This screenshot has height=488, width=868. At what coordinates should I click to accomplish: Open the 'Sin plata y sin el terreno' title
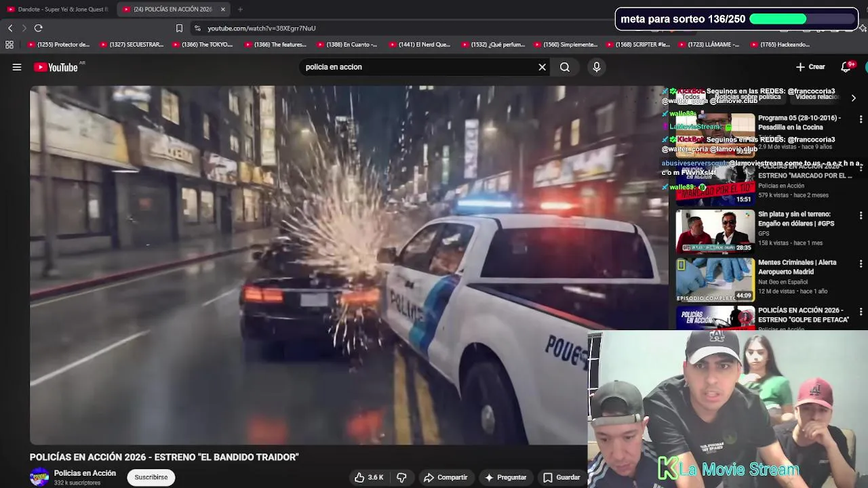796,219
